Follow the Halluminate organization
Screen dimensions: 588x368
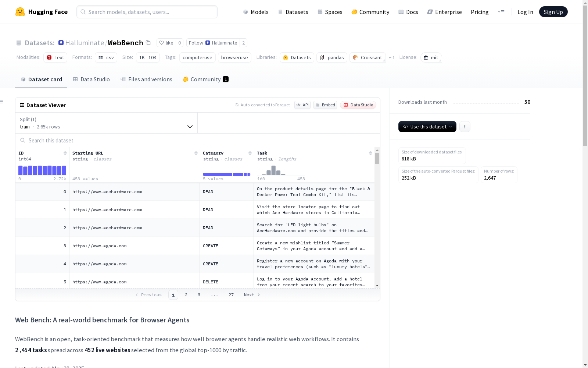pyautogui.click(x=213, y=43)
